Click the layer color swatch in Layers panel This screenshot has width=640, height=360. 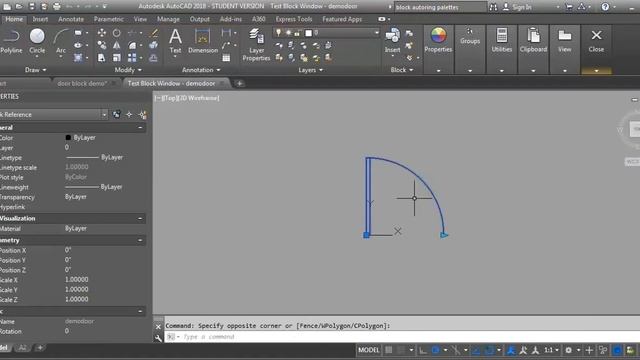click(309, 33)
